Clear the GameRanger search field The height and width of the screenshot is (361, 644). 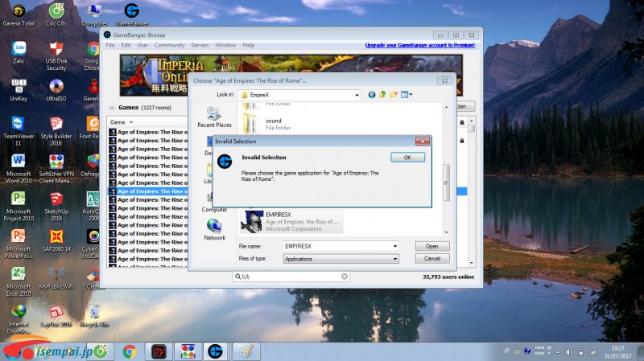click(x=345, y=276)
